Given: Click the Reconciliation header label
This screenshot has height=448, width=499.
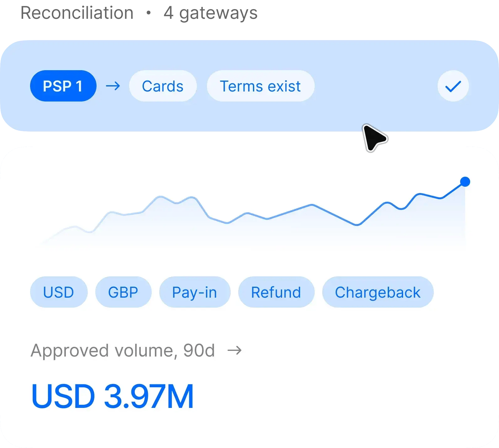Looking at the screenshot, I should coord(77,13).
